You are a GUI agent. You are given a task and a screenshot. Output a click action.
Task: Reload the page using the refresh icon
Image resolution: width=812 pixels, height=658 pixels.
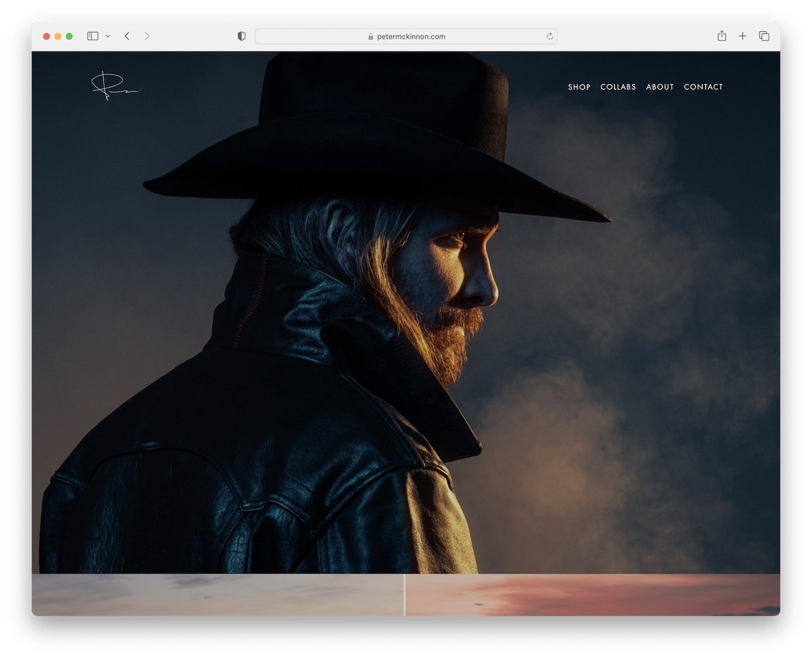tap(549, 36)
